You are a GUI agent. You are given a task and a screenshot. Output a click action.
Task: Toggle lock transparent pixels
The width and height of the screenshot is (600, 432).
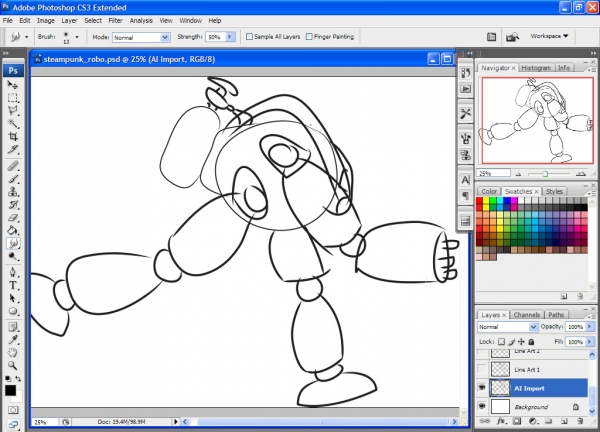tap(501, 342)
